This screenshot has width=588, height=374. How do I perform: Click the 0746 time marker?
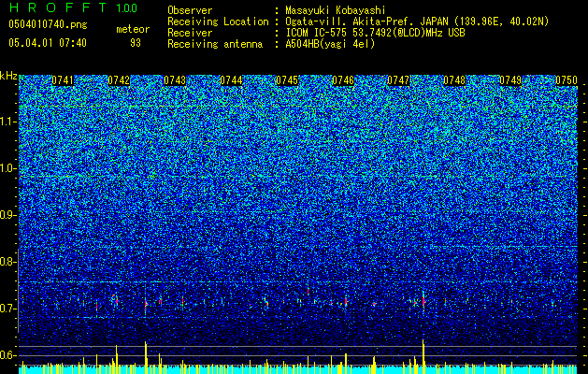click(343, 80)
